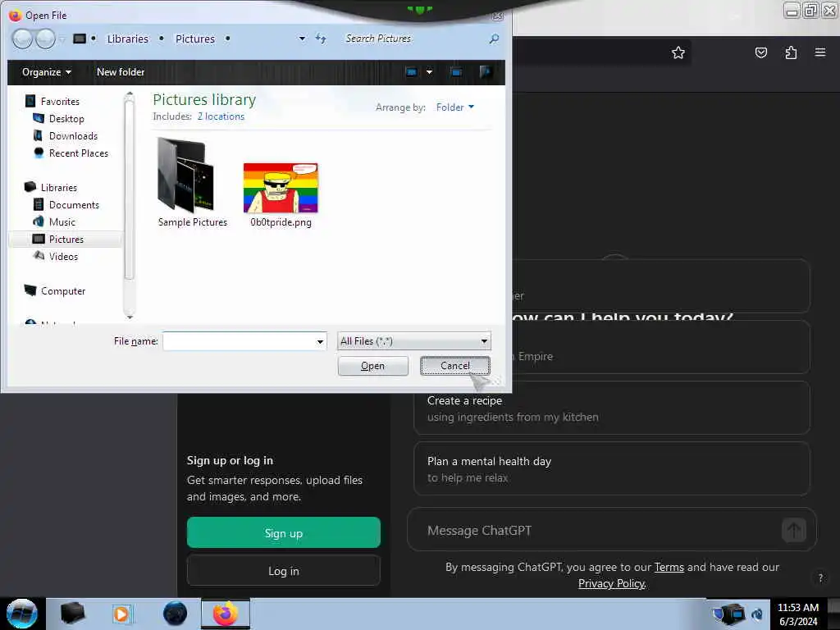840x630 pixels.
Task: Click the Firefox taskbar icon
Action: pyautogui.click(x=226, y=614)
